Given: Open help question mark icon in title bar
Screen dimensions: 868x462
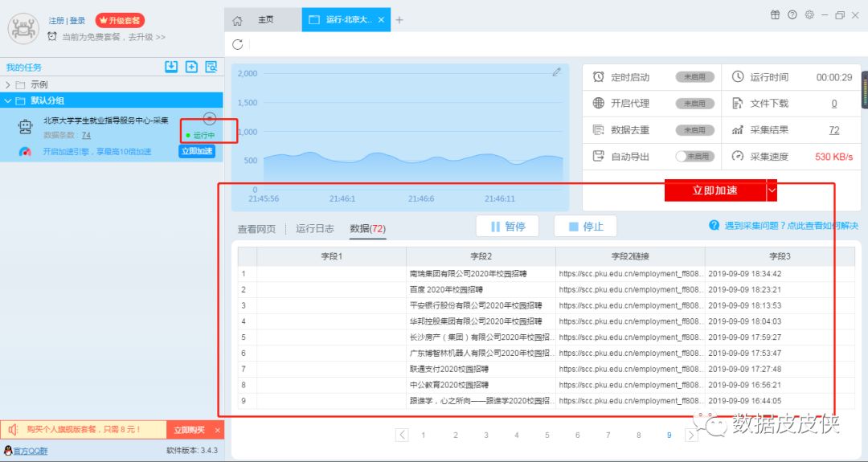Looking at the screenshot, I should pos(792,15).
